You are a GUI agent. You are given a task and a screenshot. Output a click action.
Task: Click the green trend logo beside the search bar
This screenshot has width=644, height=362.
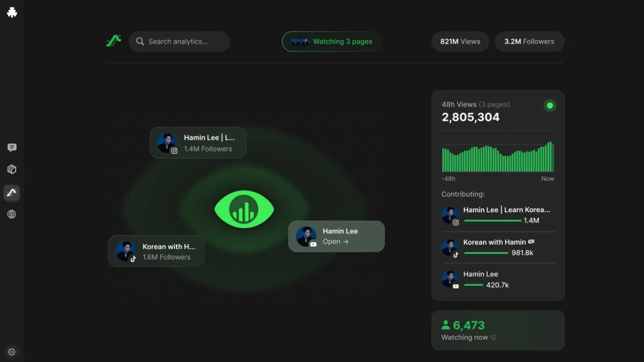pos(113,41)
